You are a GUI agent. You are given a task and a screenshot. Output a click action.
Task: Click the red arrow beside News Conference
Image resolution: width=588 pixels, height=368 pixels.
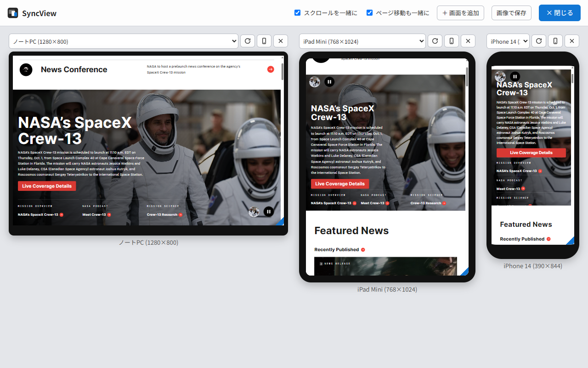271,69
